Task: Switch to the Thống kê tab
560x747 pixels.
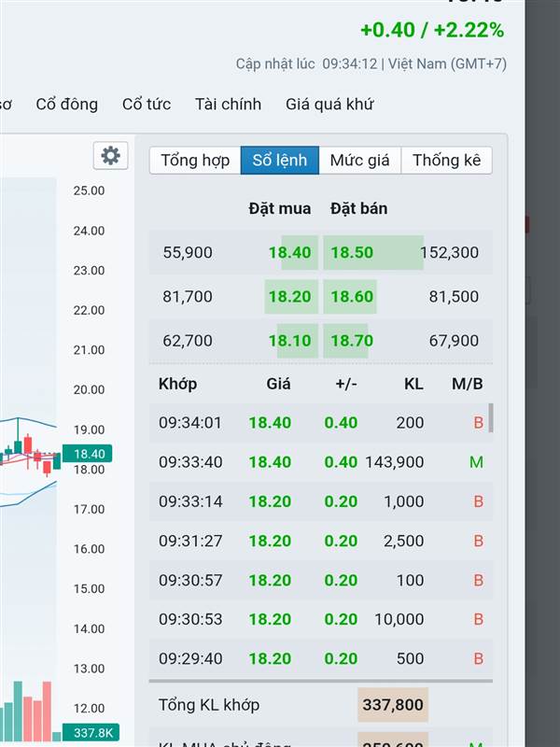Action: (446, 160)
